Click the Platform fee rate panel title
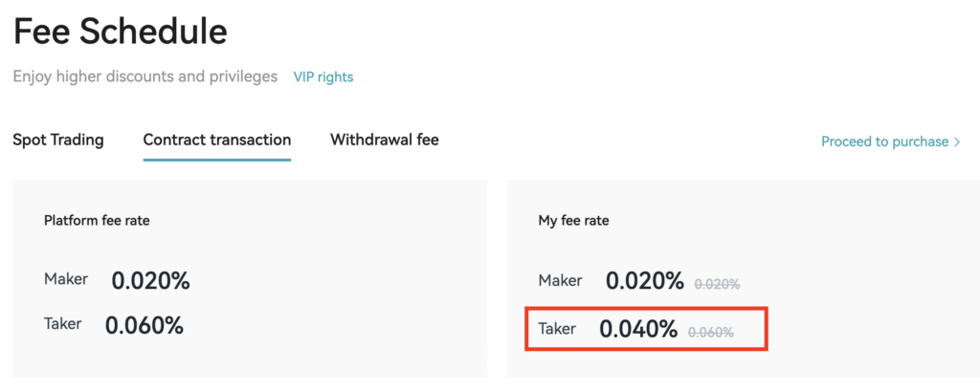 click(97, 221)
